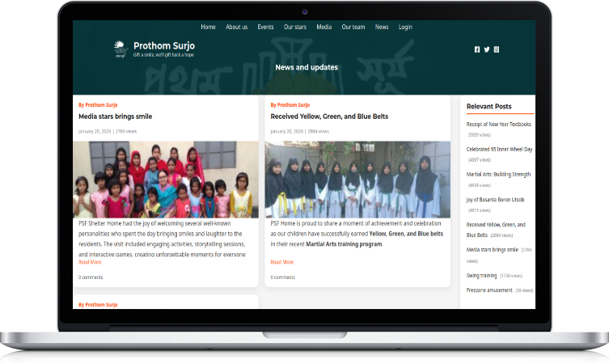The width and height of the screenshot is (609, 364).
Task: Open 'Receipt of New Year Textbooks' relevant post
Action: (498, 125)
